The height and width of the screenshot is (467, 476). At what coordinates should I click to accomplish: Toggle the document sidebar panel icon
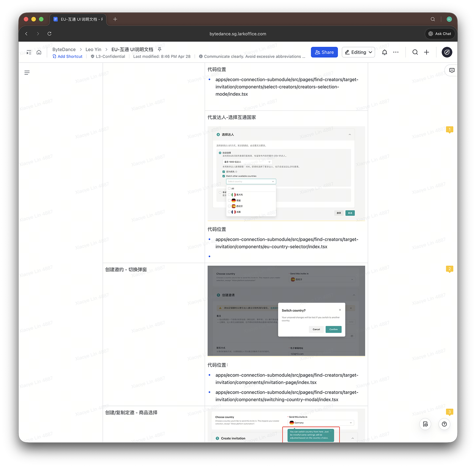click(x=29, y=52)
